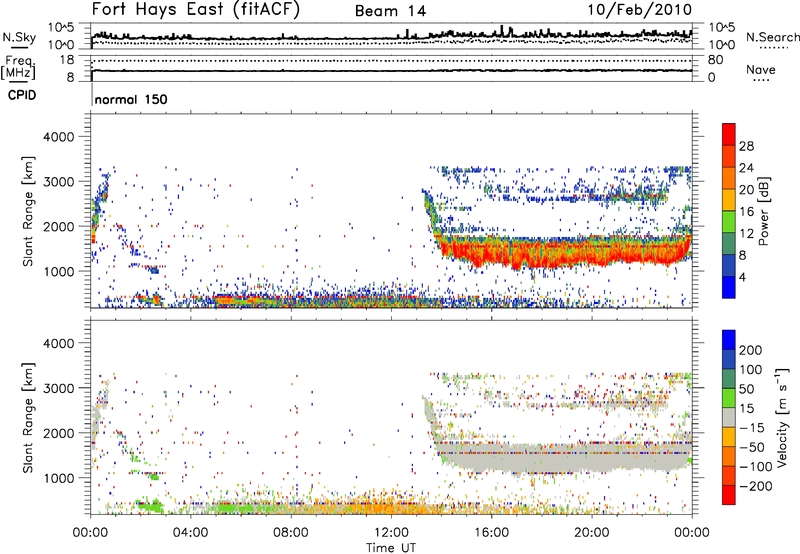This screenshot has width=800, height=554.
Task: Click the 'Freq. [MHz]' axis label
Action: tap(18, 67)
